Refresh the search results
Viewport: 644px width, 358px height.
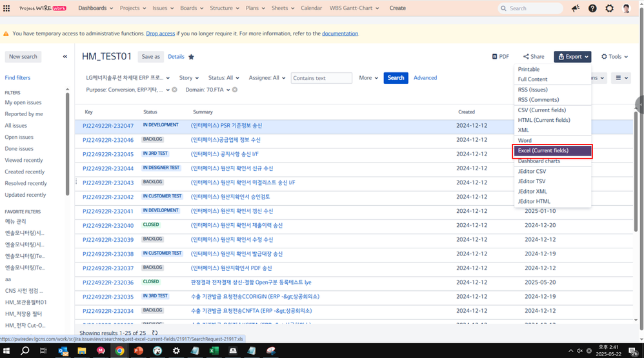pyautogui.click(x=155, y=333)
